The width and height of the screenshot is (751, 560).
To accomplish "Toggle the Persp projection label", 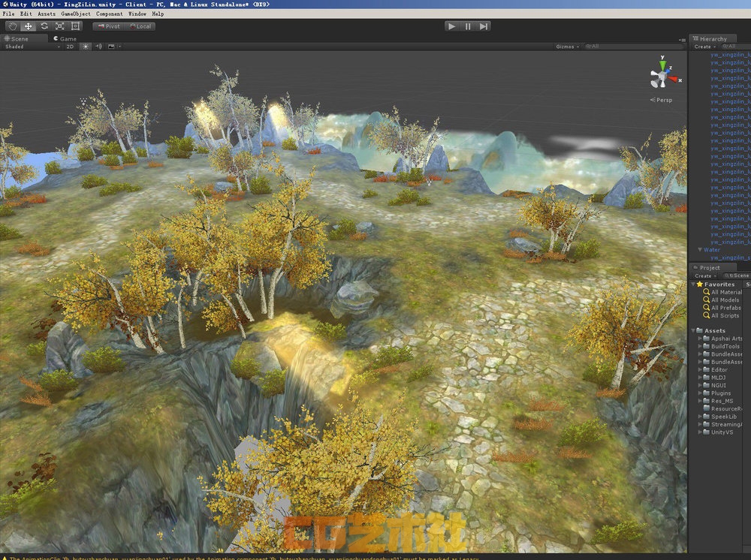I will coord(661,100).
